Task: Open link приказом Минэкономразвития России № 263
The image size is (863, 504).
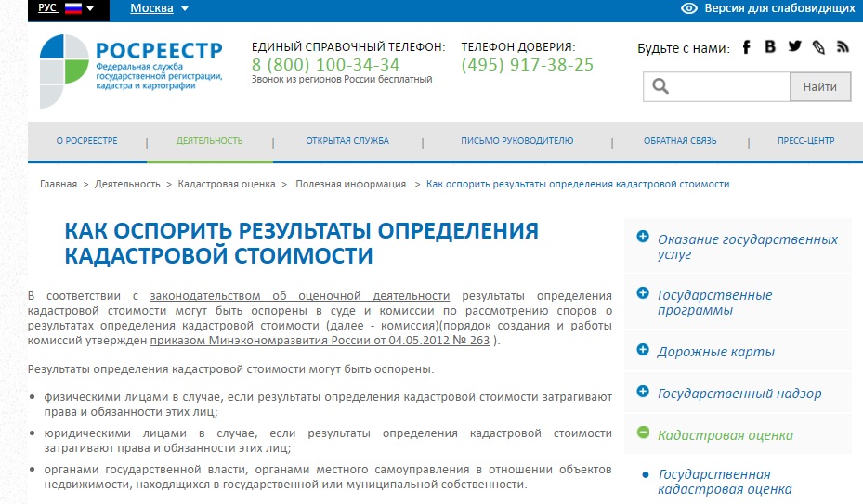Action: tap(320, 341)
